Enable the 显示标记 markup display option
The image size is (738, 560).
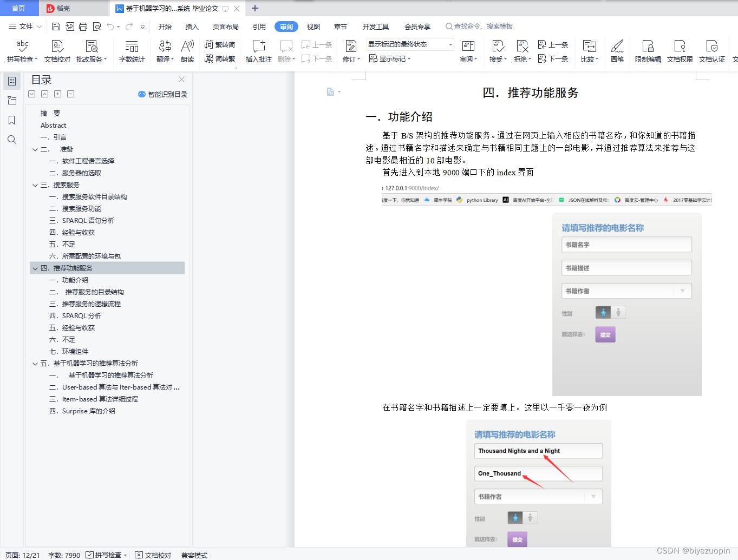coord(389,58)
